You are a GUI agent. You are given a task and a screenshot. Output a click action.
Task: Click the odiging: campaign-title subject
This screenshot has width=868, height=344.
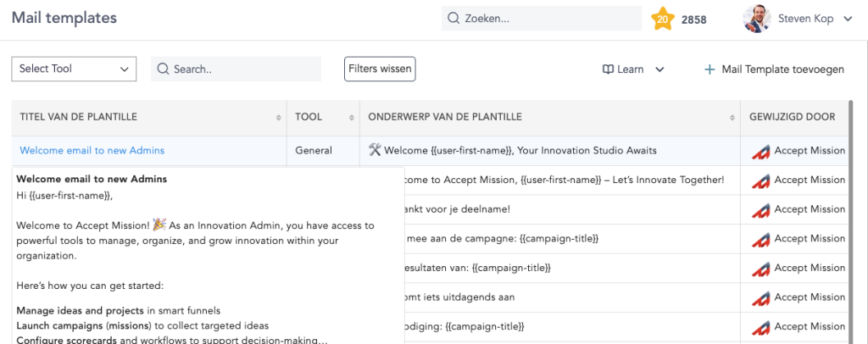[x=465, y=326]
